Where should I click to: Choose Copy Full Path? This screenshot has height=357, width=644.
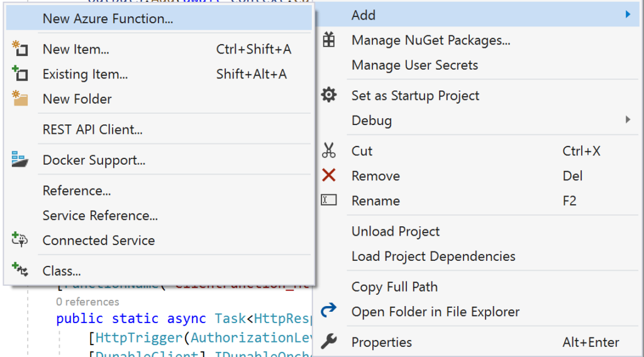(x=478, y=287)
